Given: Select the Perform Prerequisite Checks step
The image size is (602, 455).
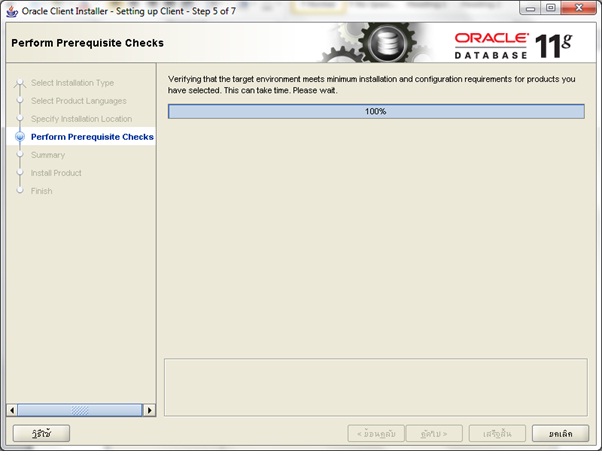Looking at the screenshot, I should [x=92, y=137].
